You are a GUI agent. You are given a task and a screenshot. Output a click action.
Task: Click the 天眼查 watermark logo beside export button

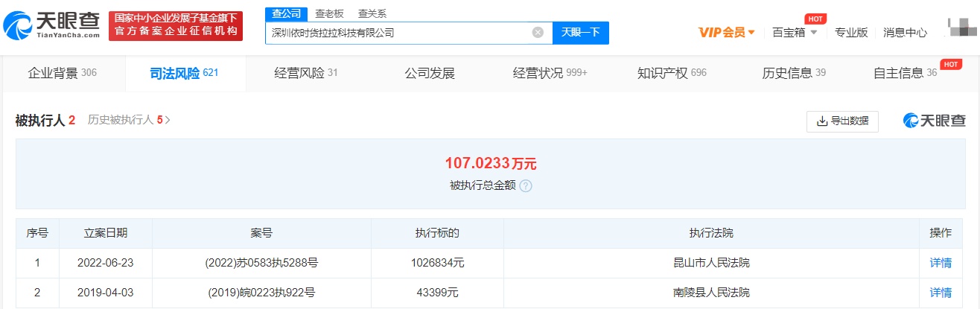(x=934, y=121)
